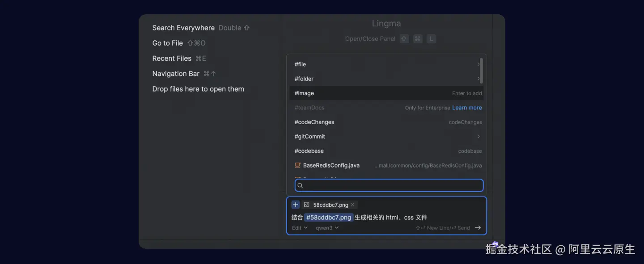Click the Java file icon of BaseRedisConfig.java

(297, 165)
